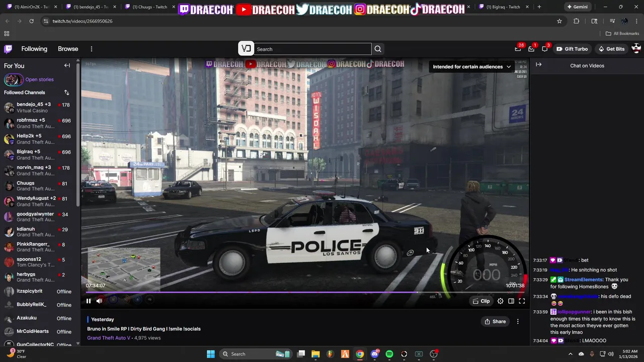
Task: Create a Clip of this video
Action: [x=481, y=301]
